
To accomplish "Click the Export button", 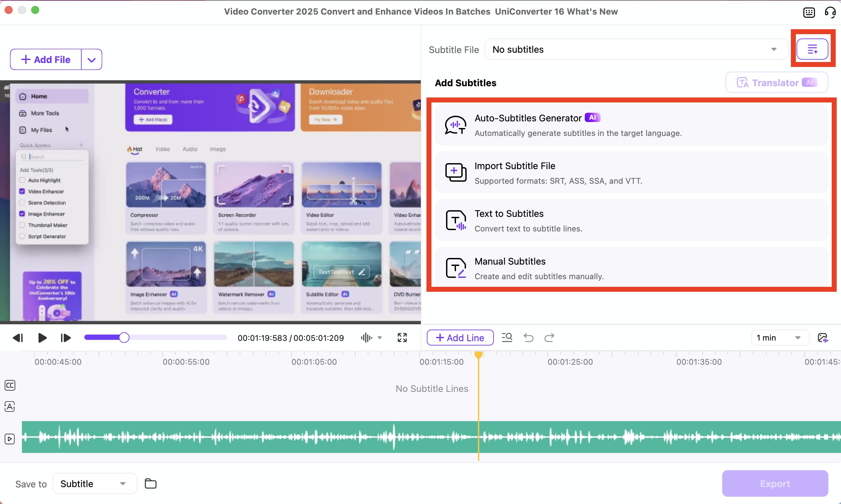I will click(775, 484).
